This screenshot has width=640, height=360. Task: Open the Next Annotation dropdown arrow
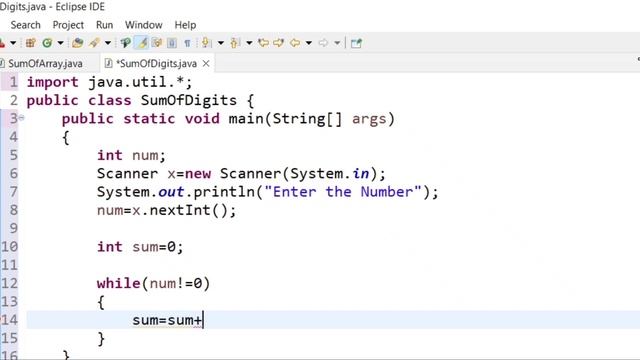click(221, 43)
